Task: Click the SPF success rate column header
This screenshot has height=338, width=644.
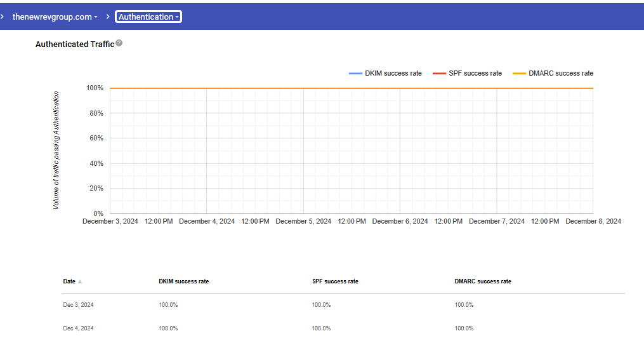Action: click(335, 281)
